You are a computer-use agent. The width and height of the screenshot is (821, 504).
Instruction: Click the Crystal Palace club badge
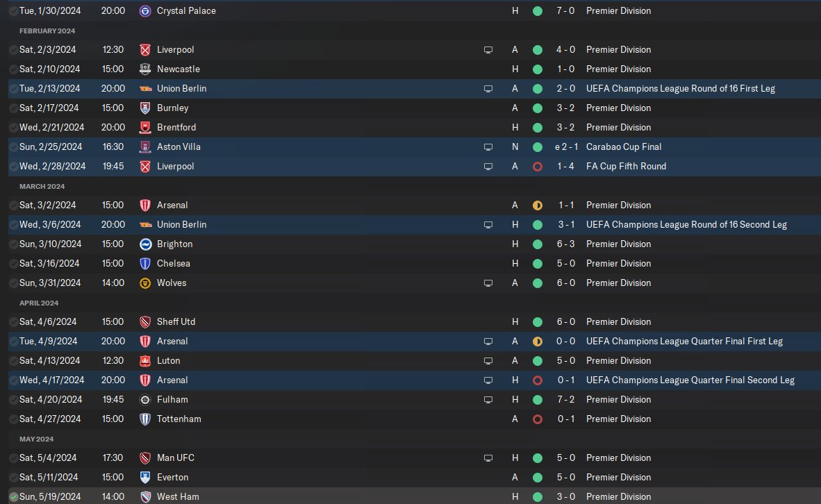pyautogui.click(x=145, y=11)
